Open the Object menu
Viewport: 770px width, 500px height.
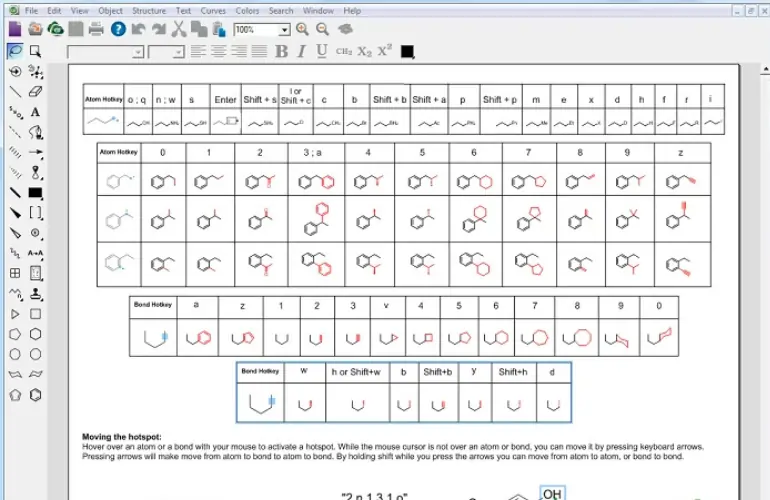110,10
